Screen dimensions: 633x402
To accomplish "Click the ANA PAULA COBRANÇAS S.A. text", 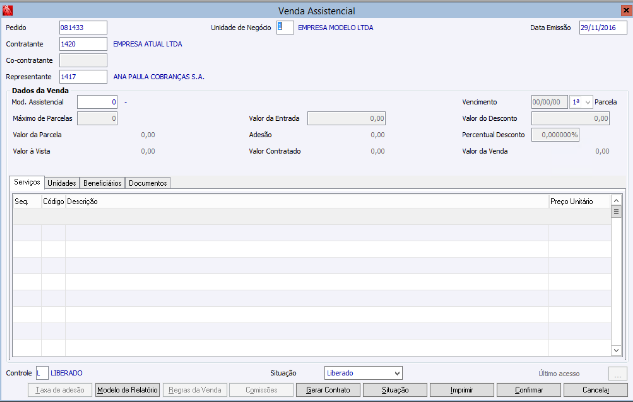I will [159, 77].
